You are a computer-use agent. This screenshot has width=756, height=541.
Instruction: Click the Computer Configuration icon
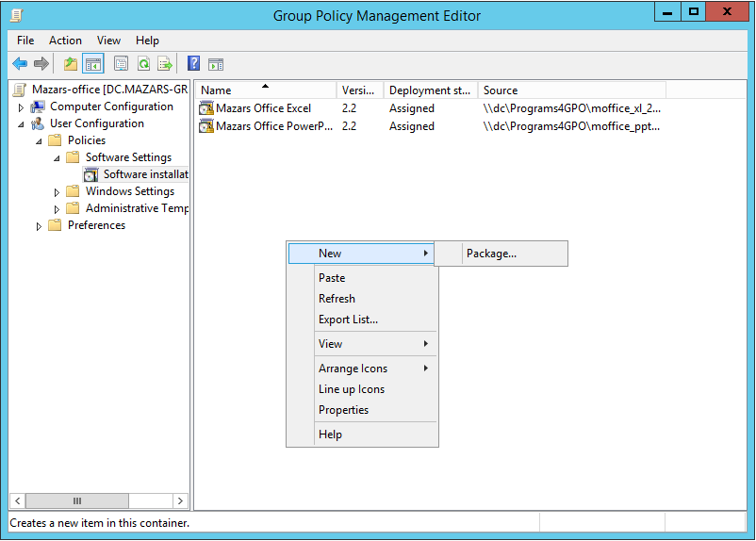point(38,107)
